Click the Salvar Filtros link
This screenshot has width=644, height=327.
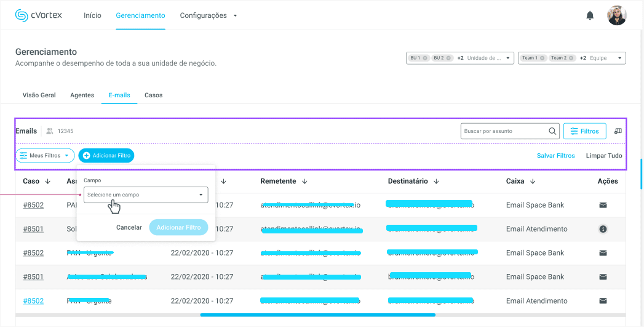pos(555,156)
